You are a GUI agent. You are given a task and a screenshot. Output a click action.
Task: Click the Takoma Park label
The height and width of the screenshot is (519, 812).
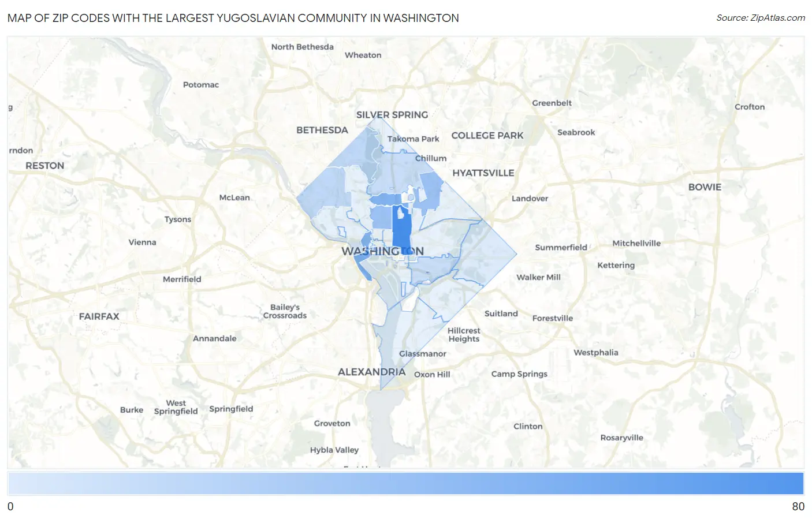click(414, 139)
